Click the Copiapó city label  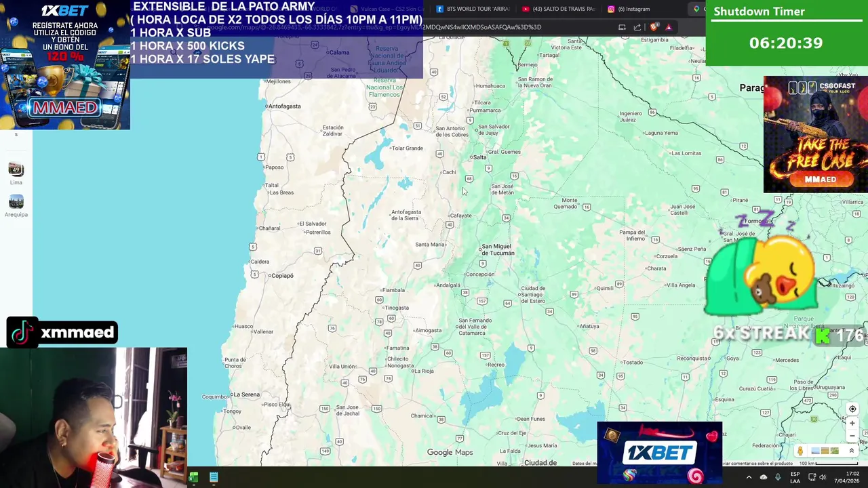tap(281, 275)
